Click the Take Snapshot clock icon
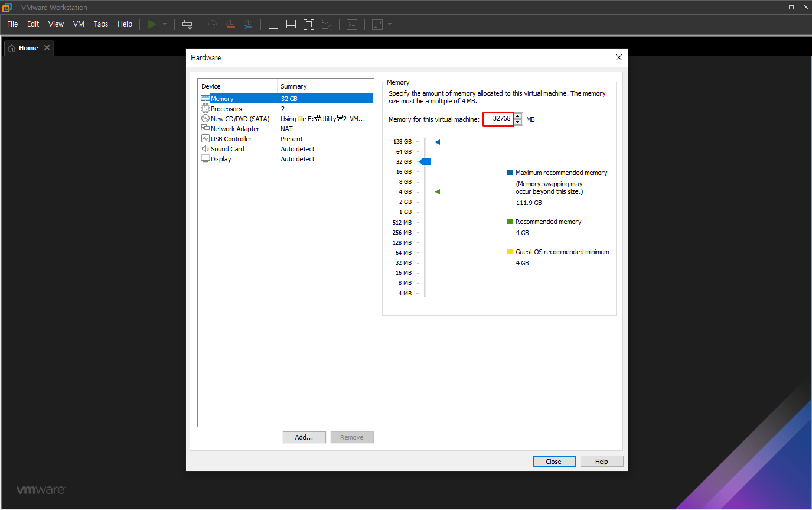The height and width of the screenshot is (510, 812). tap(212, 24)
